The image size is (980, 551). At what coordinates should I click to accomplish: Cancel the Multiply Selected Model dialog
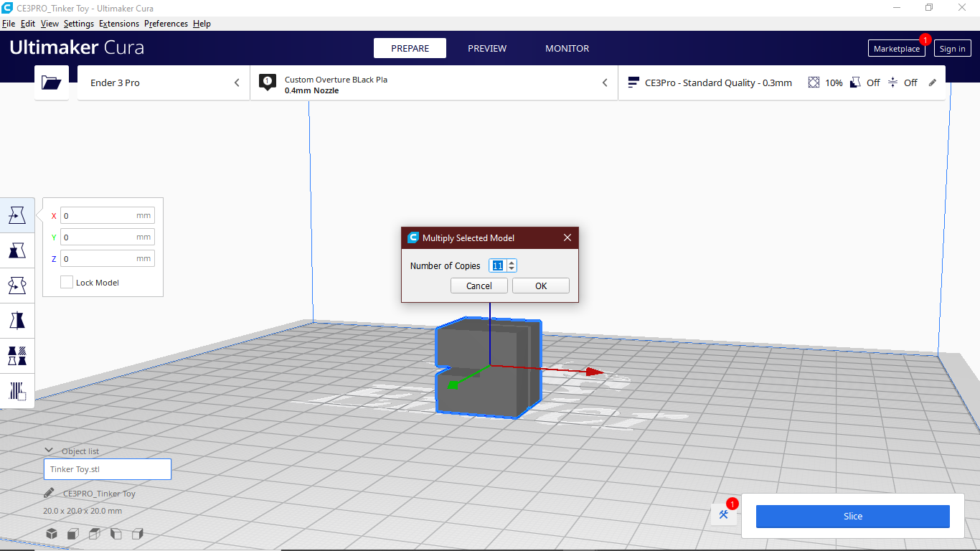(x=479, y=286)
